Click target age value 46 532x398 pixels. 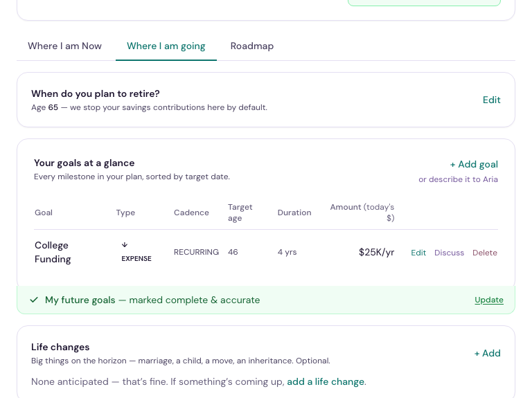(x=233, y=252)
